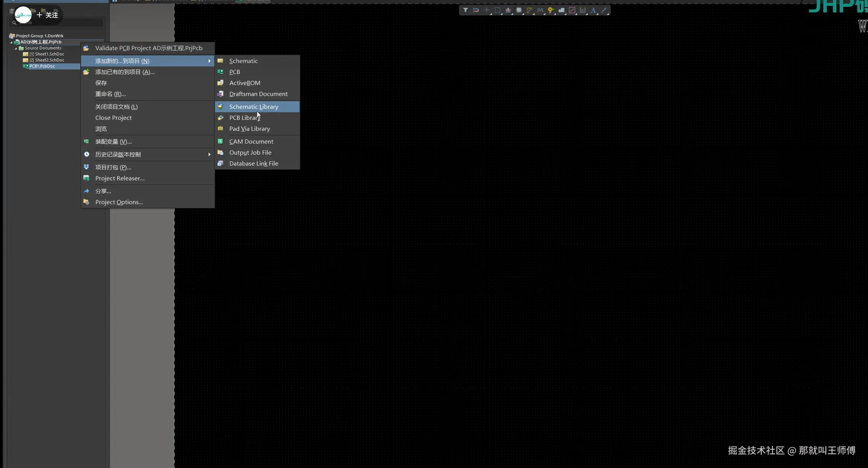The image size is (868, 468).
Task: Expand the 历史记录版本控制 submenu
Action: click(x=148, y=154)
